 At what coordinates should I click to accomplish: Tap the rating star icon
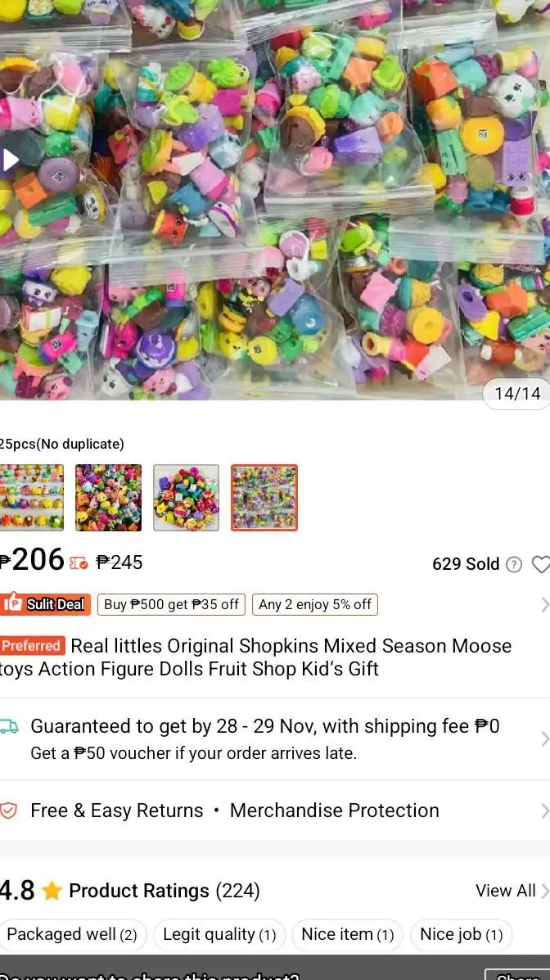pos(52,891)
